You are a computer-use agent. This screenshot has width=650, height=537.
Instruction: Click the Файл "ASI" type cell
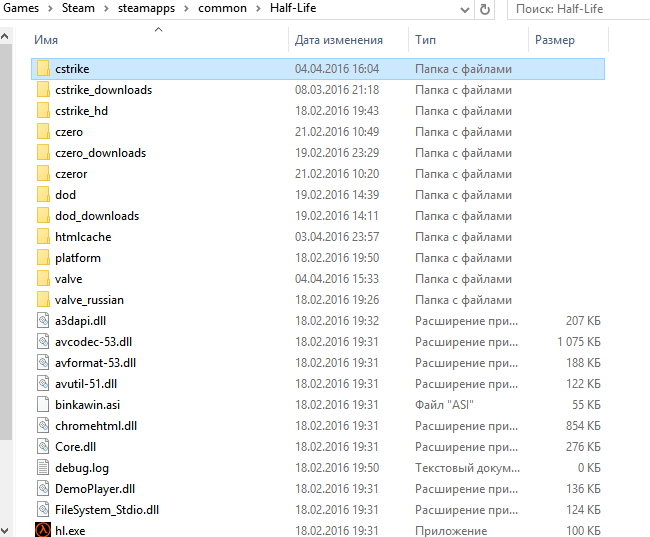[444, 405]
